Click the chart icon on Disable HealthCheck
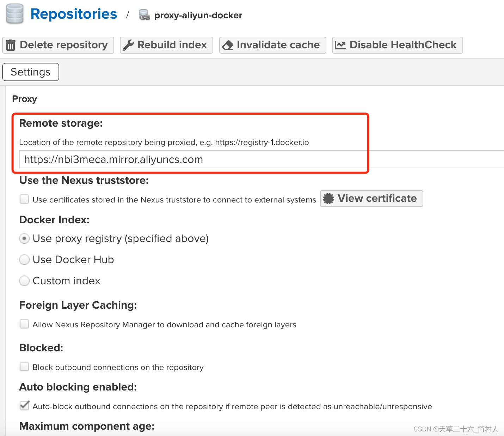This screenshot has width=504, height=436. tap(340, 45)
